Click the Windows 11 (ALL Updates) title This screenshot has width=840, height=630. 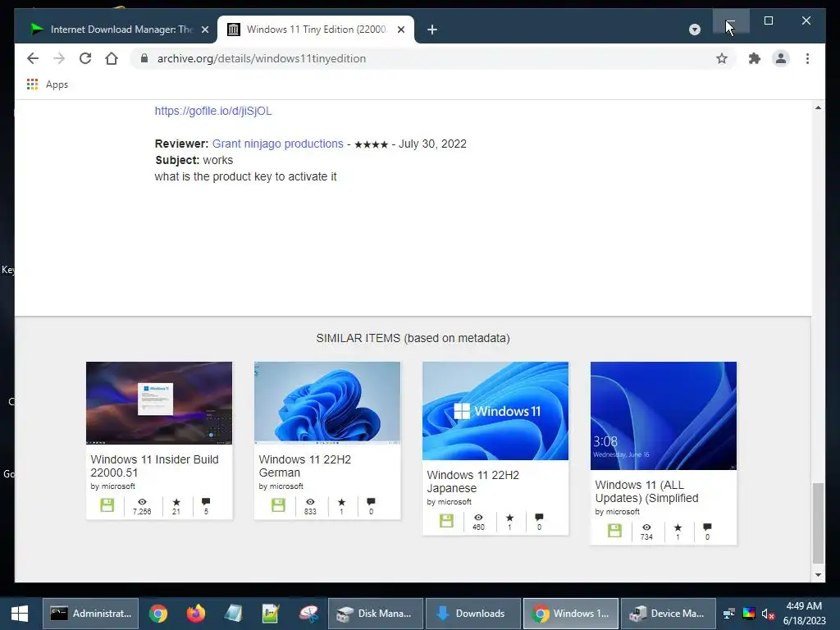[646, 491]
